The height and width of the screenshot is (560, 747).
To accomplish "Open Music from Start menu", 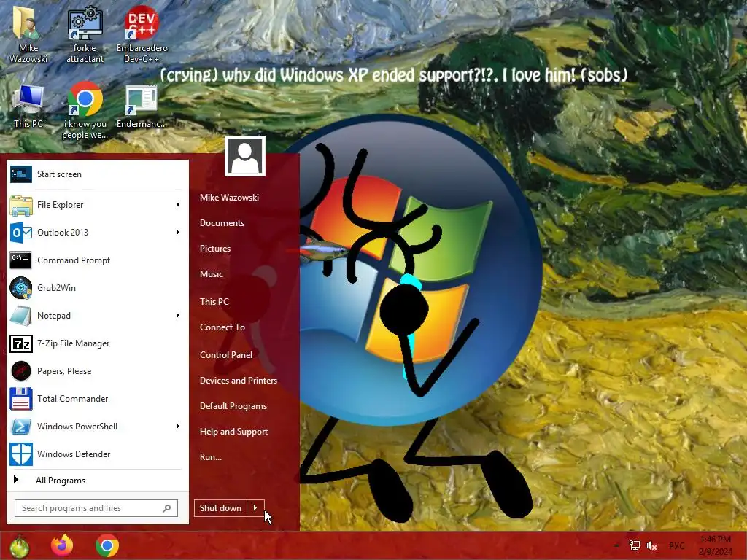I will [212, 274].
